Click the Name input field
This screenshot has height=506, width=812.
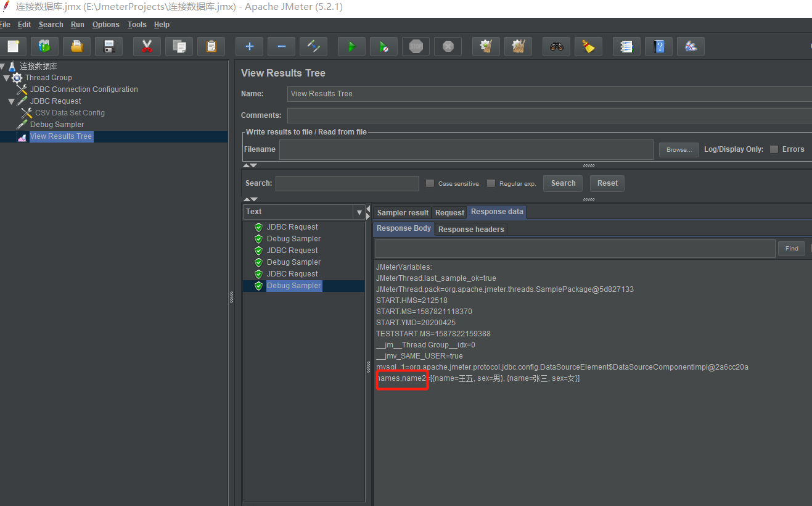click(549, 94)
